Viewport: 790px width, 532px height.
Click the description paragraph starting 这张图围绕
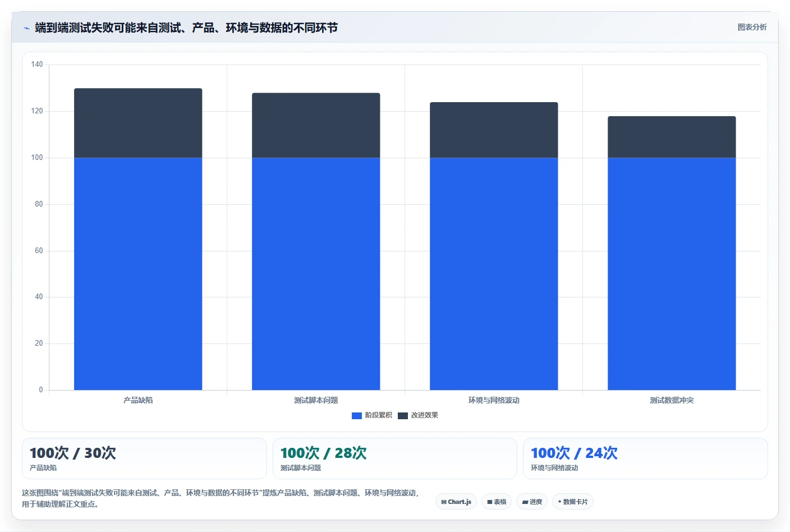click(x=221, y=498)
